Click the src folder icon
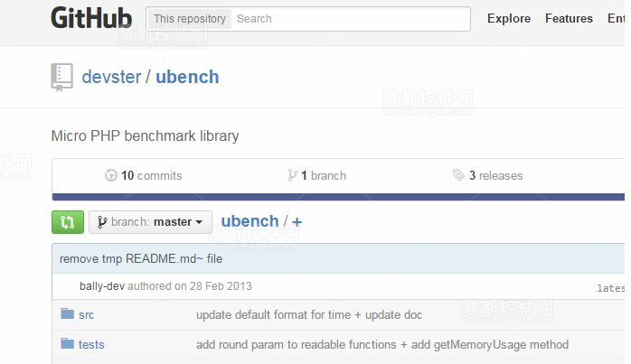The width and height of the screenshot is (631, 364). (x=67, y=314)
